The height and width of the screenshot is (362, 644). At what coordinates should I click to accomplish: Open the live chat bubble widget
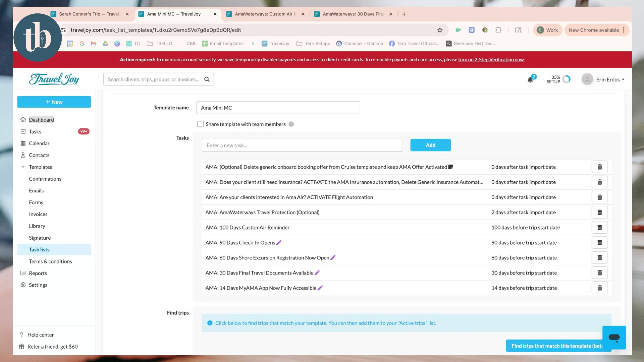coord(614,338)
